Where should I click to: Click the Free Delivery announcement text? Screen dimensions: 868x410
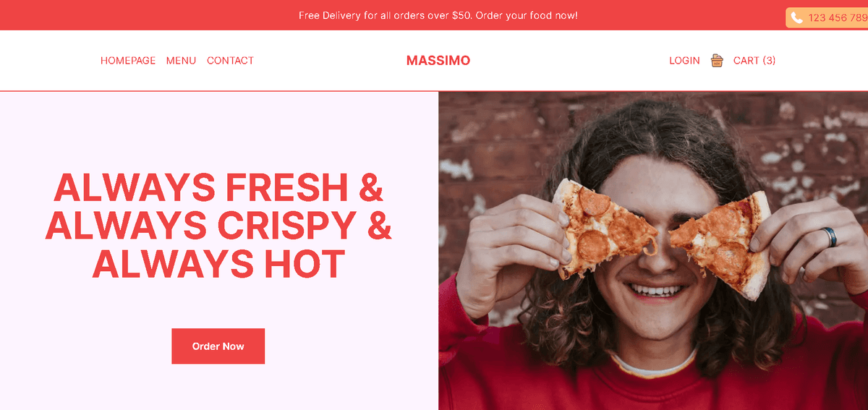pos(438,15)
